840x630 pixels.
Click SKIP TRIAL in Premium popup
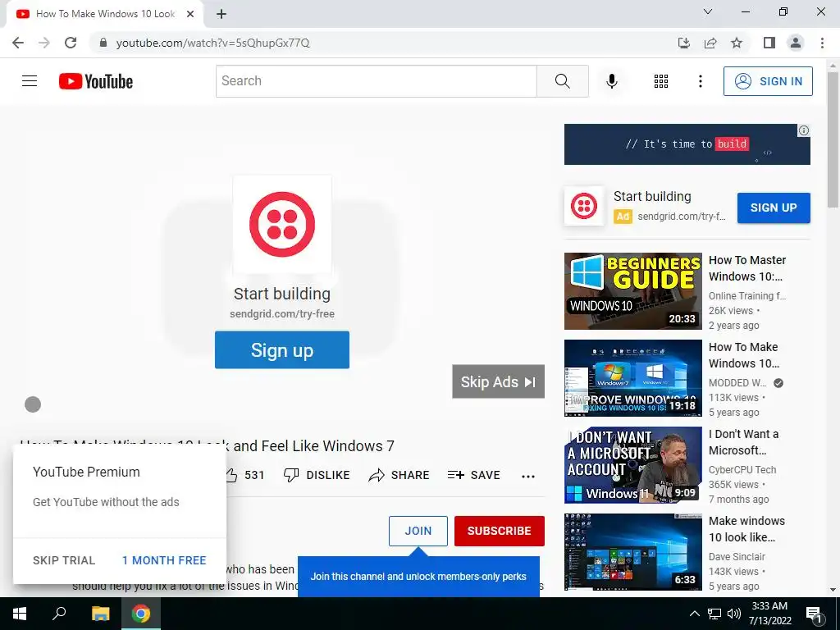click(64, 560)
